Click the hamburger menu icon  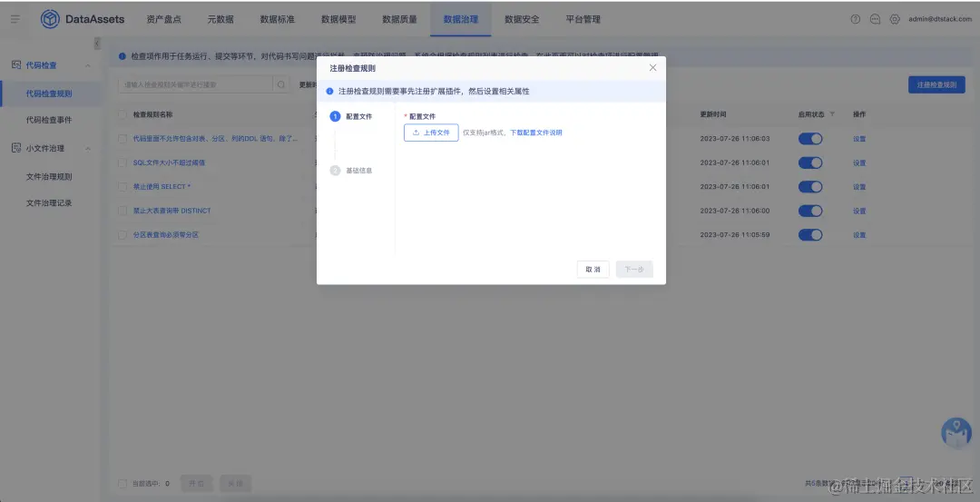tap(15, 19)
